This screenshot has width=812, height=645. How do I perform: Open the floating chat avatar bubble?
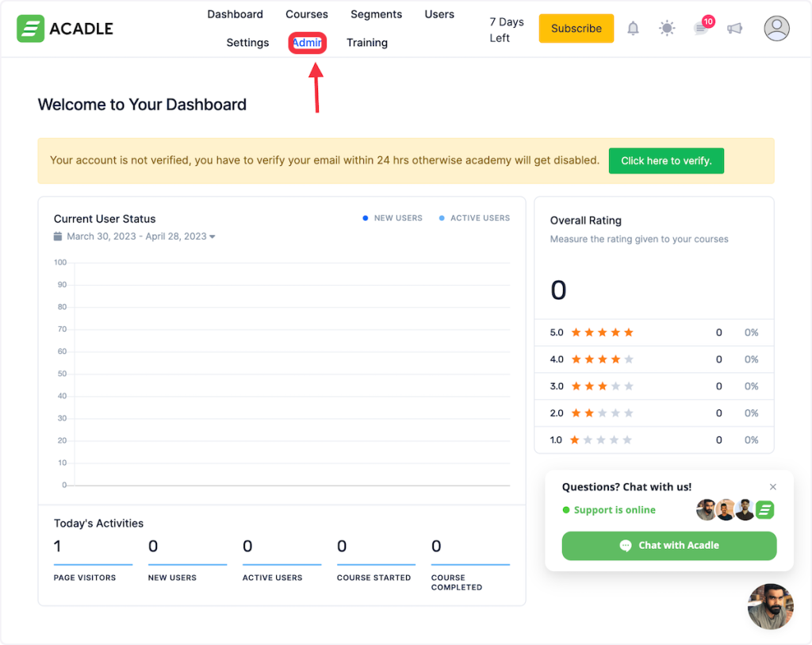coord(770,606)
